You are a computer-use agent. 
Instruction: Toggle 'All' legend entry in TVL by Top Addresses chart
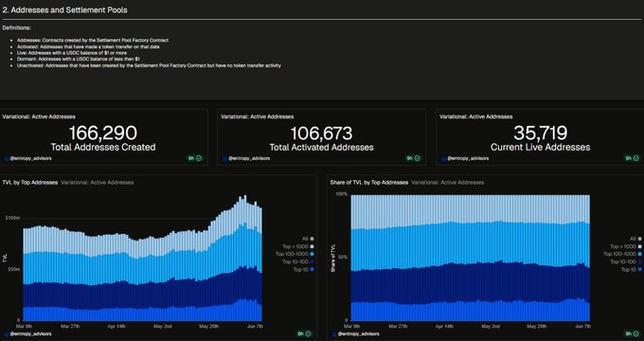(x=308, y=239)
